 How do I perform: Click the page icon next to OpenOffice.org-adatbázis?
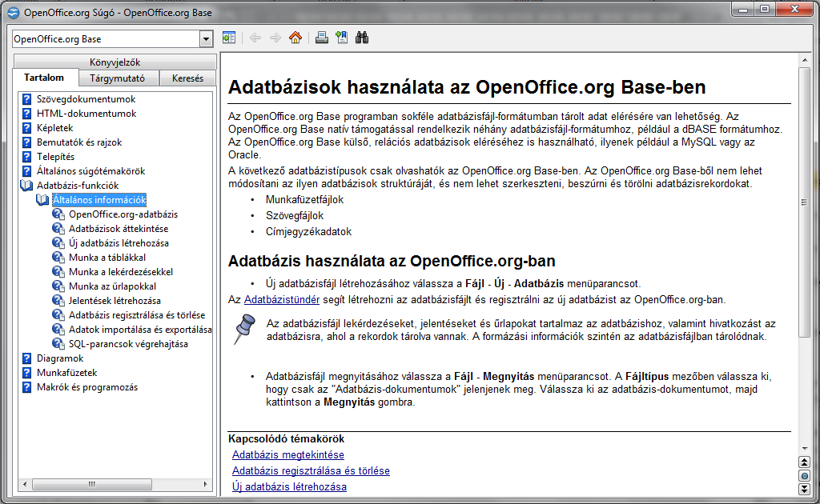(x=58, y=214)
